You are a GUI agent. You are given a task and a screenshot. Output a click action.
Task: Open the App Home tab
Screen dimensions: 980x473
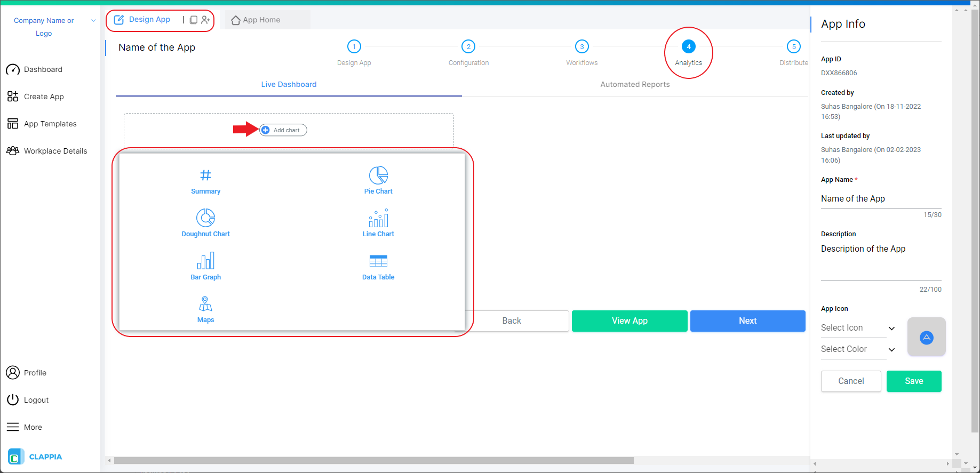[x=268, y=20]
